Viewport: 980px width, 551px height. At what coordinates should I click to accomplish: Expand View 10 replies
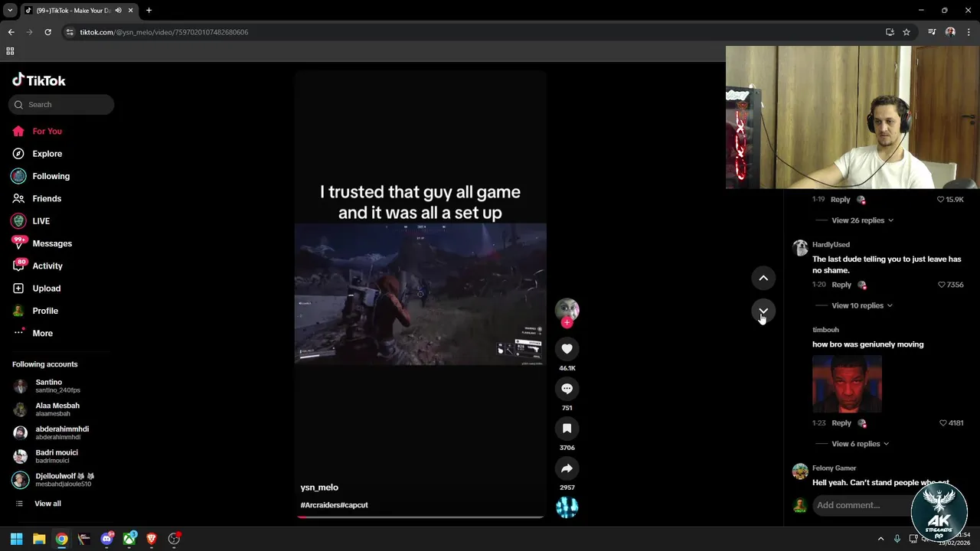point(862,305)
